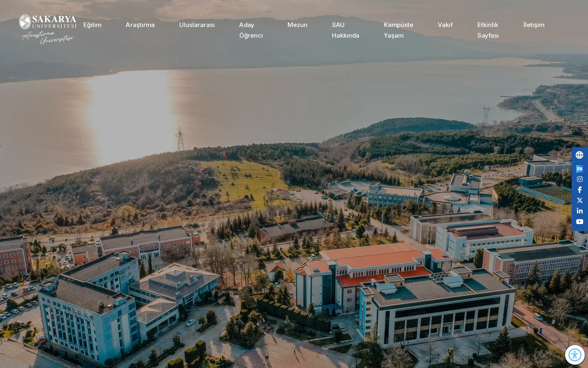Image resolution: width=588 pixels, height=368 pixels.
Task: Open the Kampüste Yaşam menu
Action: tap(398, 30)
